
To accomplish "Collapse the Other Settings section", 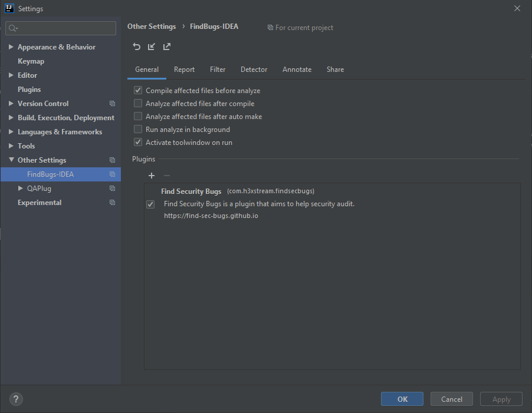I will pyautogui.click(x=11, y=160).
